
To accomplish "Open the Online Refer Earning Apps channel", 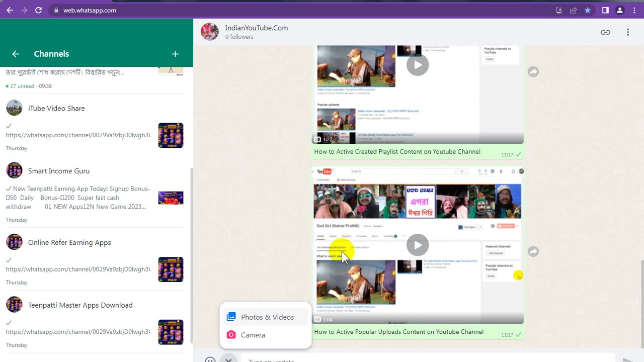I will click(x=97, y=259).
